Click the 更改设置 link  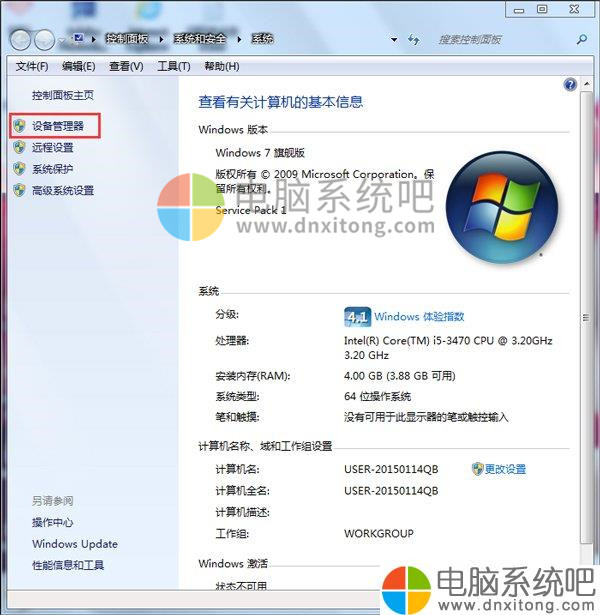tap(505, 469)
